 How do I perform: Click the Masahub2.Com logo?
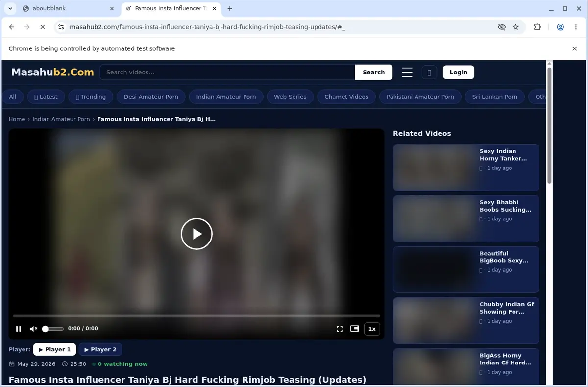pyautogui.click(x=52, y=73)
